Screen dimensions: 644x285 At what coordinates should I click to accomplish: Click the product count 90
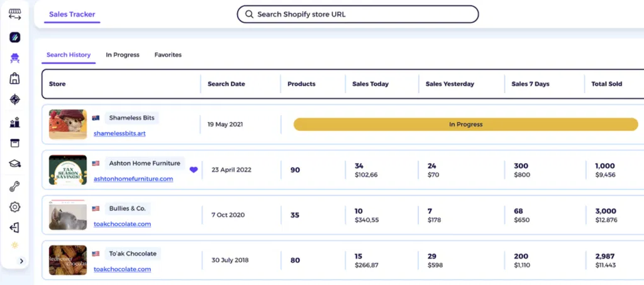click(295, 170)
